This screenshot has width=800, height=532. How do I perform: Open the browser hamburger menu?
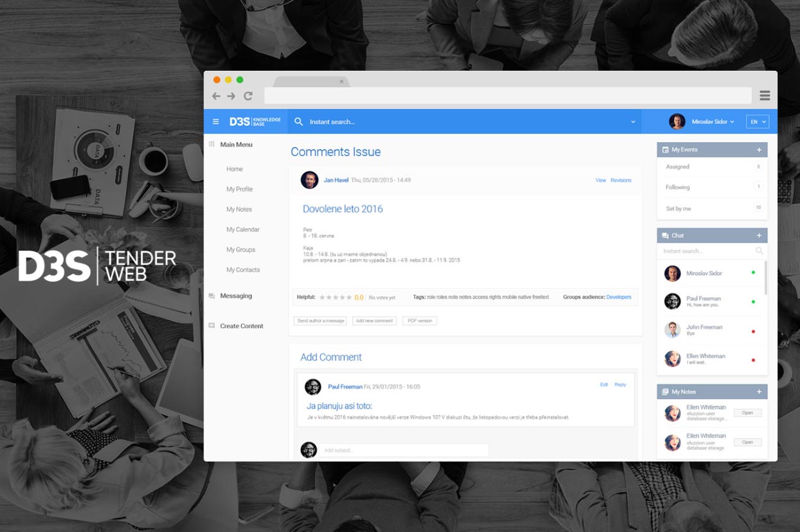(765, 96)
